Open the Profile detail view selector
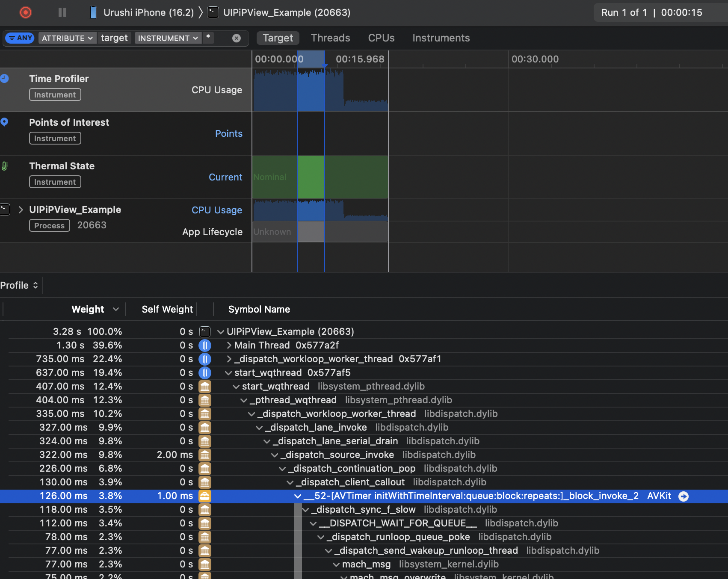The width and height of the screenshot is (728, 579). [19, 285]
